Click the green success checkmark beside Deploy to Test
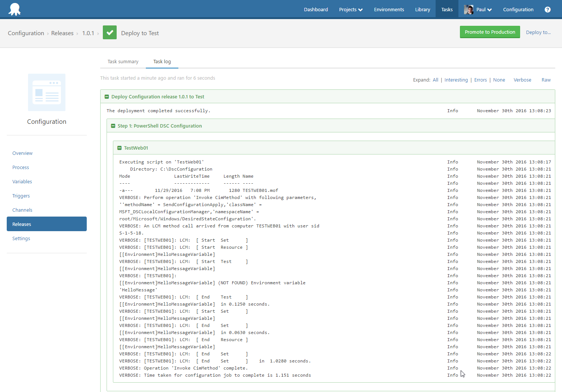 (x=110, y=33)
